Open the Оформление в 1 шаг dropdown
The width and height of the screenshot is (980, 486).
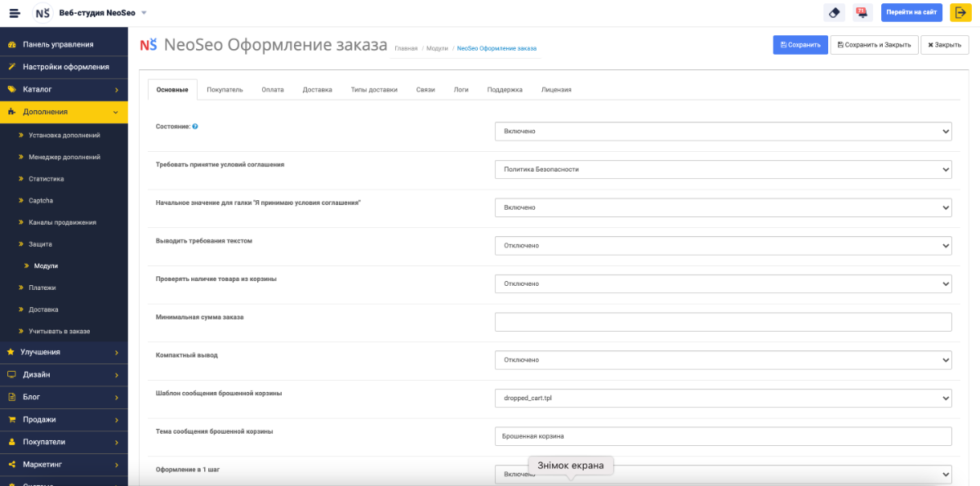click(723, 474)
